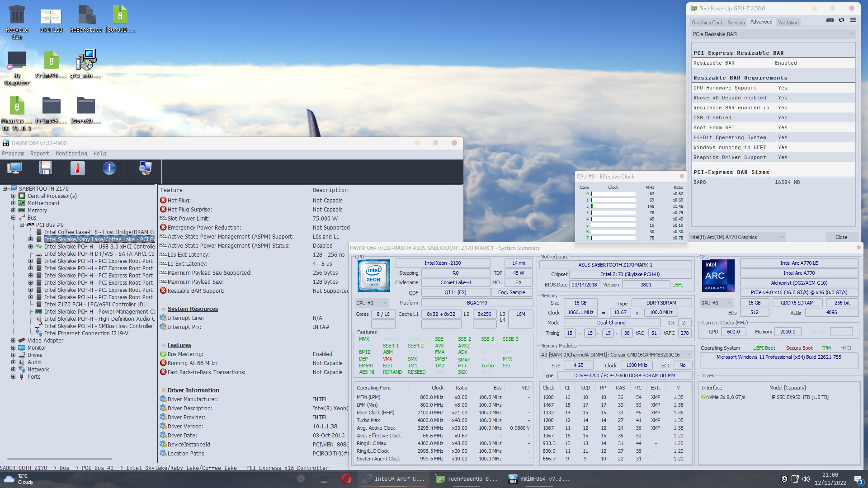
Task: Select SABERTOOTH-Z170 root tree item
Action: coord(44,189)
